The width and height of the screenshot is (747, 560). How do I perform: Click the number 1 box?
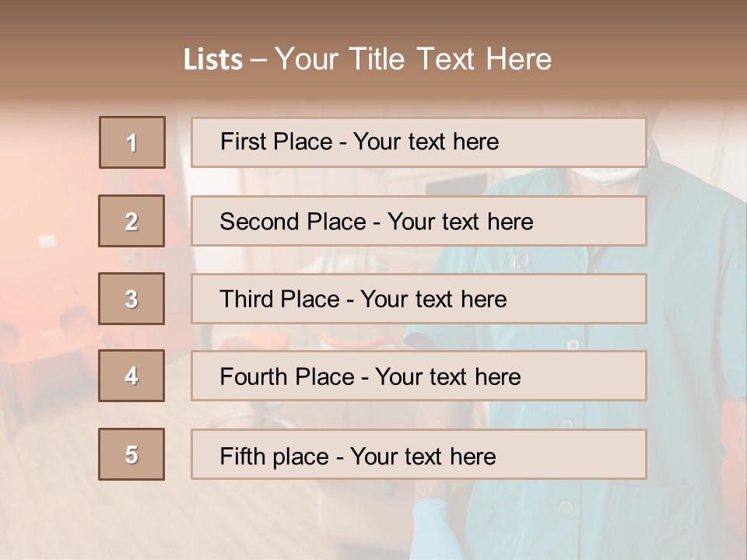132,142
